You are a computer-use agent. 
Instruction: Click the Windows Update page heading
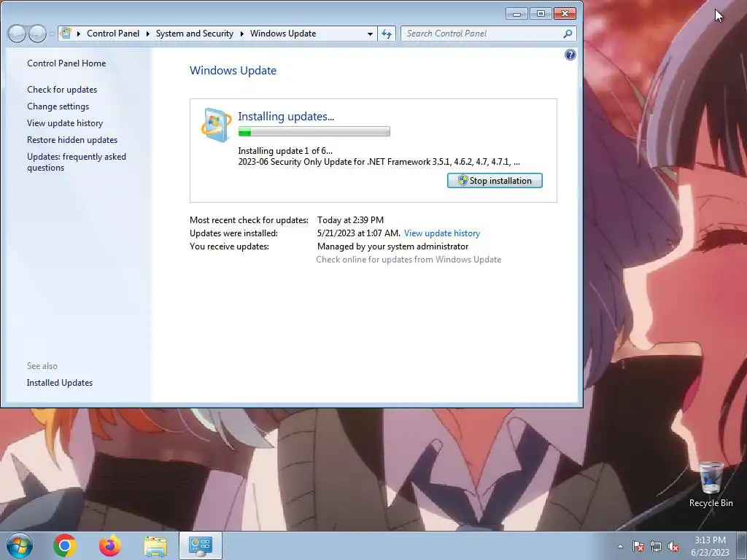tap(233, 71)
